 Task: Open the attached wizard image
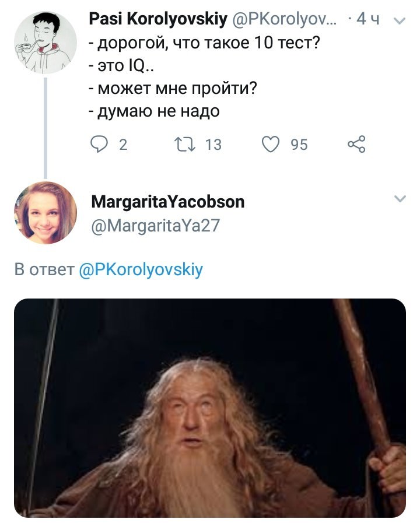(210, 408)
